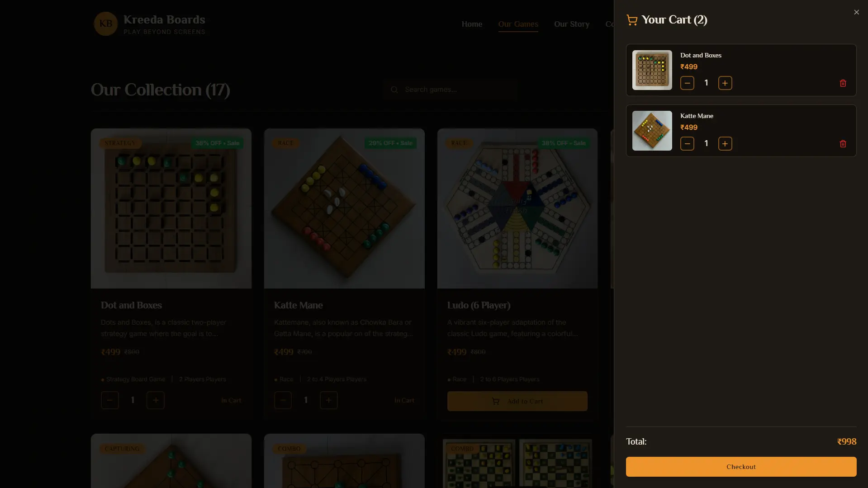Viewport: 868px width, 488px height.
Task: Click the cart icon beside Your Cart
Action: coord(632,20)
